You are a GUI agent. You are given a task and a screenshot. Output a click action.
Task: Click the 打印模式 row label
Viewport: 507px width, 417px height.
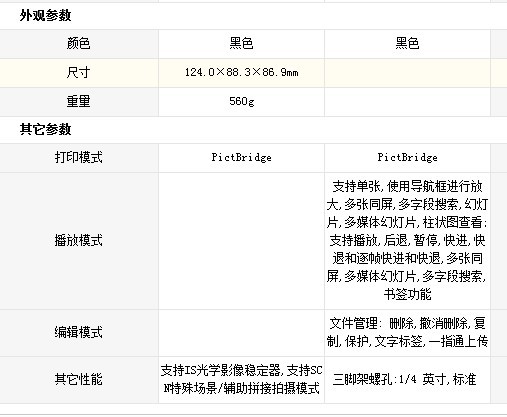(x=78, y=157)
